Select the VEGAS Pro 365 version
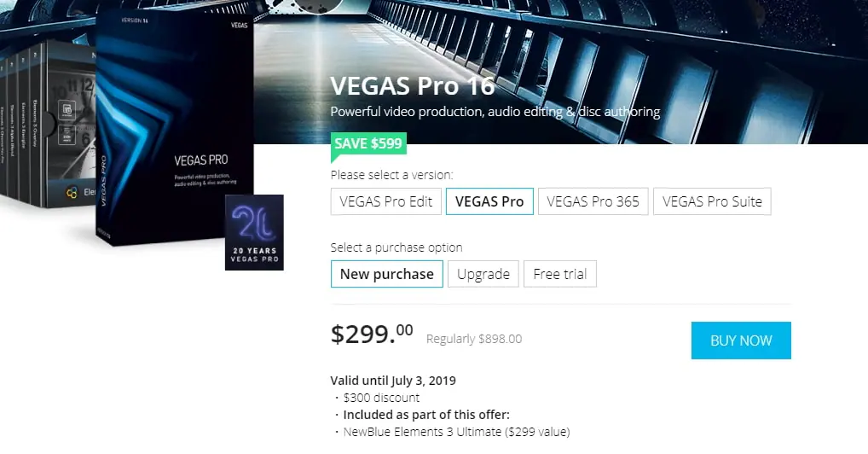Viewport: 868px width, 454px height. tap(593, 202)
